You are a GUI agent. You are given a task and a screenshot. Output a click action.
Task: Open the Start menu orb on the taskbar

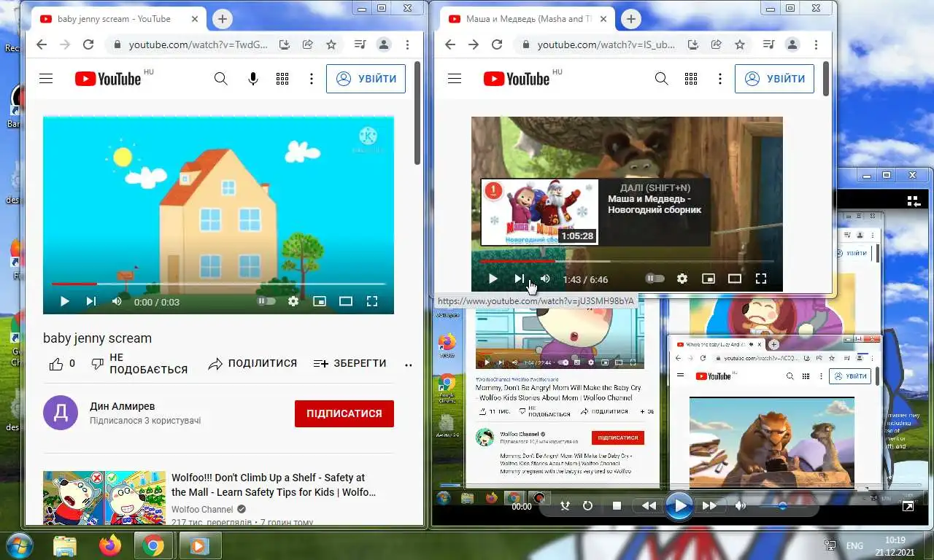18,545
